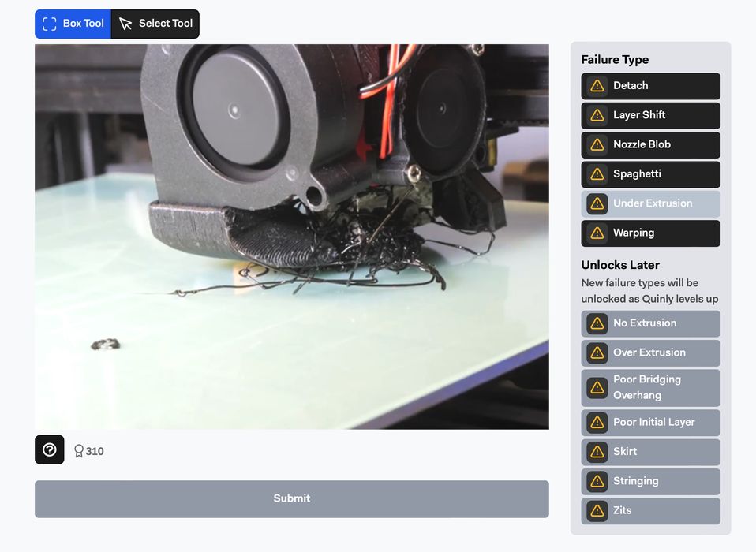Click the Nozzle Blob warning icon
The image size is (756, 552).
tap(597, 144)
